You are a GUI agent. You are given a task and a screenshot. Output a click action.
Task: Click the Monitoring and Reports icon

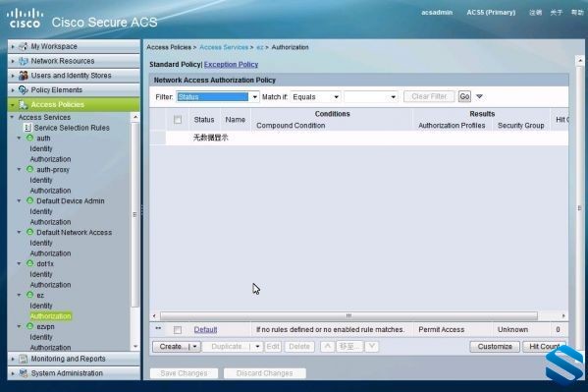[x=24, y=359]
